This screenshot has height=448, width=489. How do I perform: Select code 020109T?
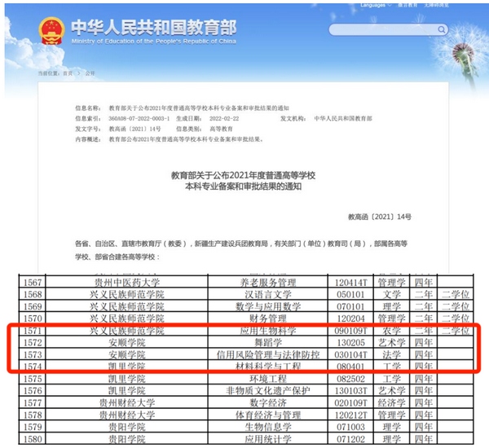tap(350, 403)
